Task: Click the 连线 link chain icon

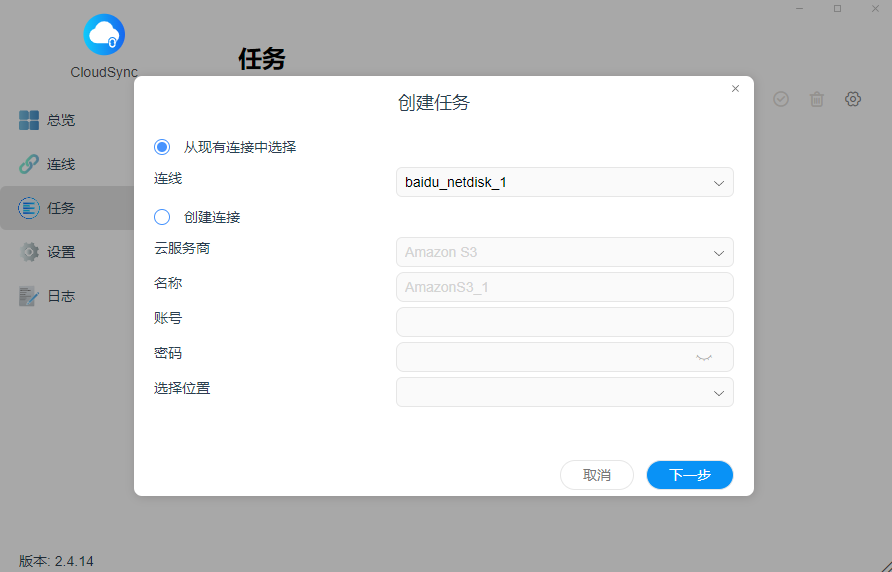Action: tap(29, 164)
